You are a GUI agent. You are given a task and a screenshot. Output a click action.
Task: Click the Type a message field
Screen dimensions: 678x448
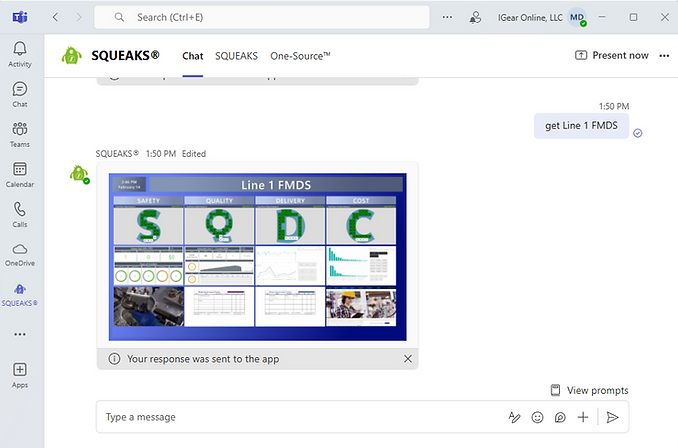(300, 417)
